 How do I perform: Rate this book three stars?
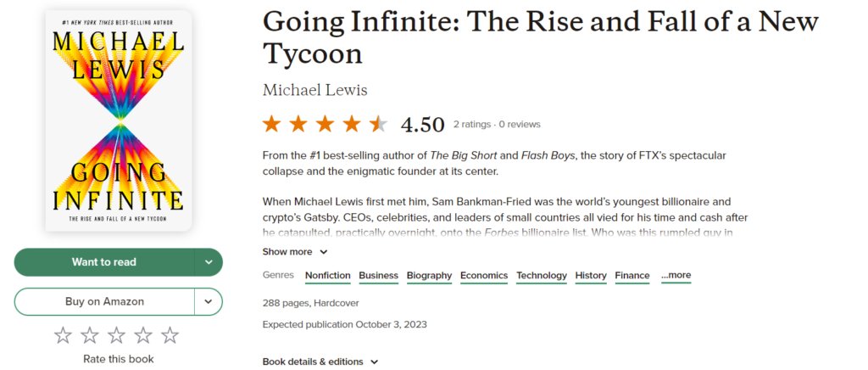click(117, 335)
